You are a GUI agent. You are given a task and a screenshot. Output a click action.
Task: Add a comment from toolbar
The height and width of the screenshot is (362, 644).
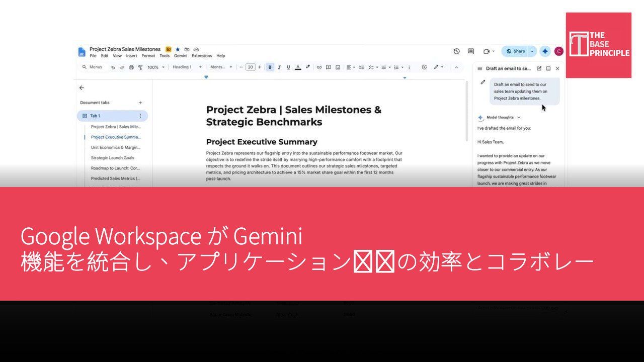point(329,67)
